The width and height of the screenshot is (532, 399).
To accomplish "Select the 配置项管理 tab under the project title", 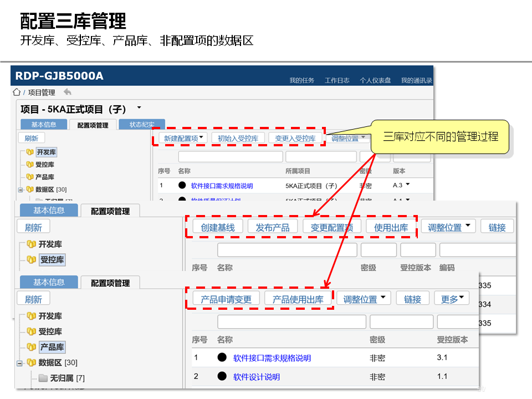I will (x=93, y=125).
